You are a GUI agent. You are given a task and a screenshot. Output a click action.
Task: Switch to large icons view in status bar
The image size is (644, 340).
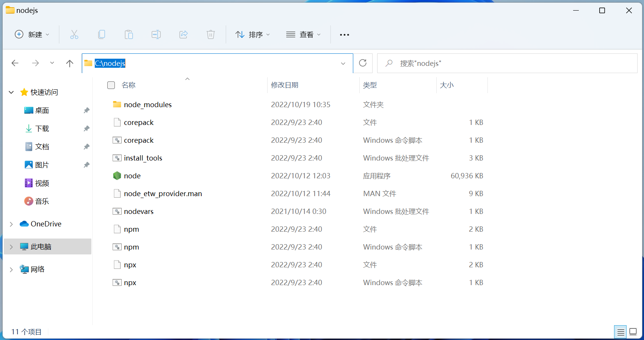tap(633, 332)
